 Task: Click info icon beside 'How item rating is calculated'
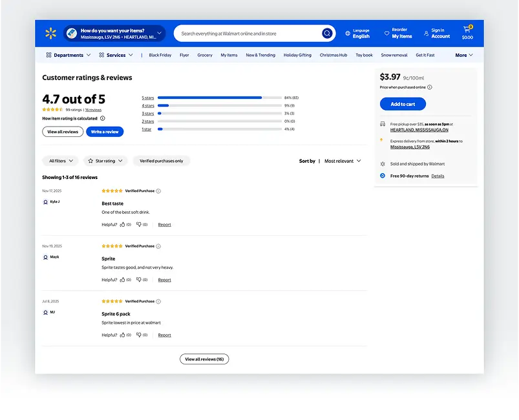pos(103,119)
